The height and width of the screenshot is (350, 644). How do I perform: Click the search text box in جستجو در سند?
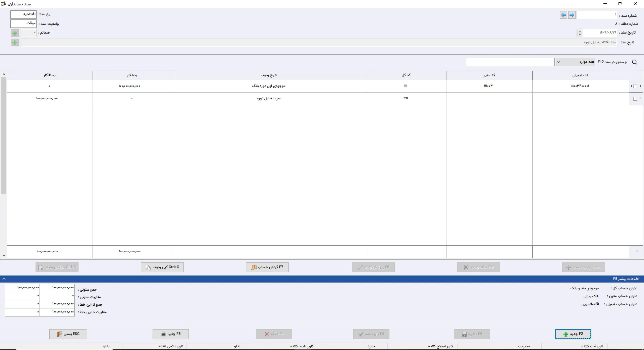pos(510,62)
